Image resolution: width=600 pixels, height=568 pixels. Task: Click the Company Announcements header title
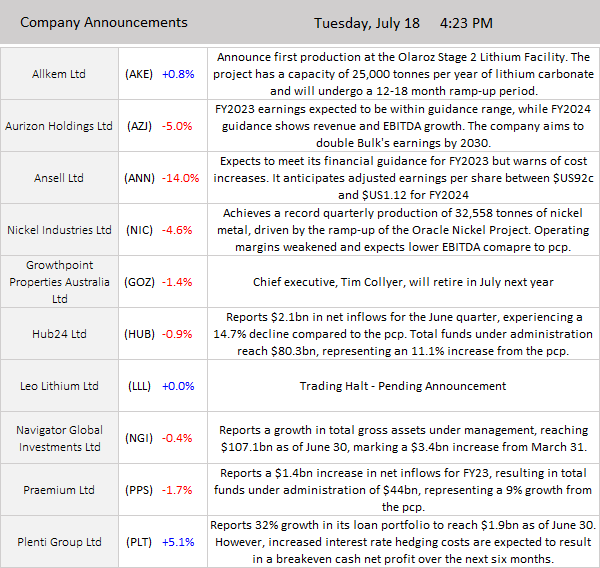103,22
